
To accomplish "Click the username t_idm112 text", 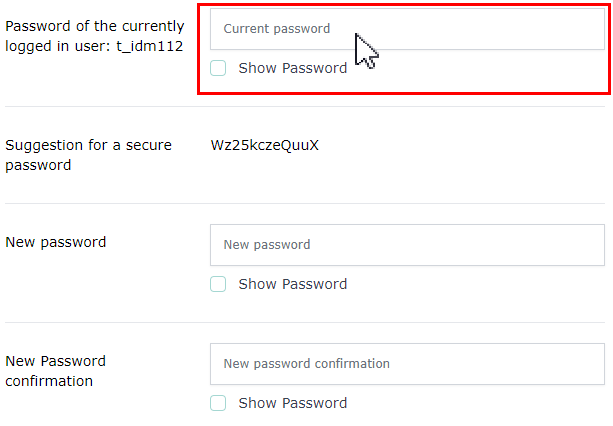I will (151, 46).
